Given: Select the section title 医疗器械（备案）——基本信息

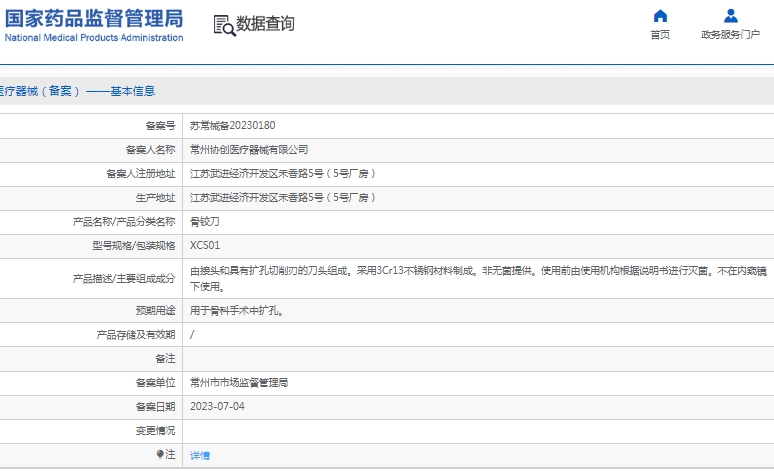Looking at the screenshot, I should coord(77,91).
